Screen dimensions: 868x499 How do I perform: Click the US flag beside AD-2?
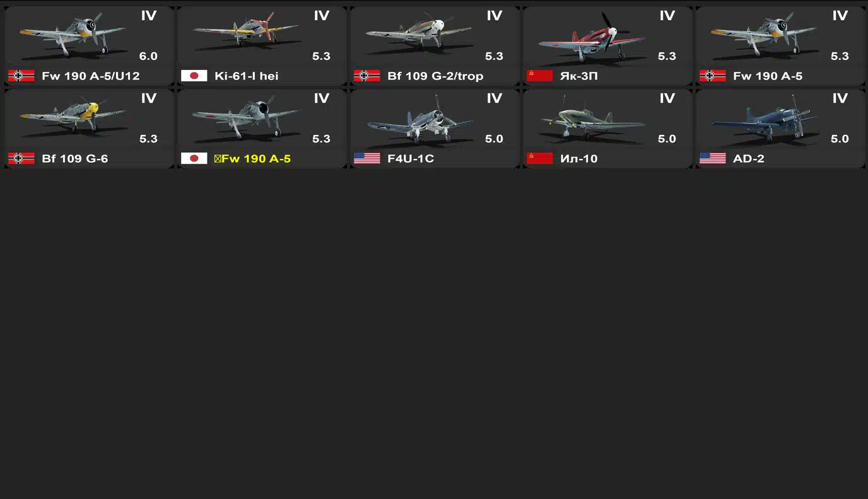(713, 158)
